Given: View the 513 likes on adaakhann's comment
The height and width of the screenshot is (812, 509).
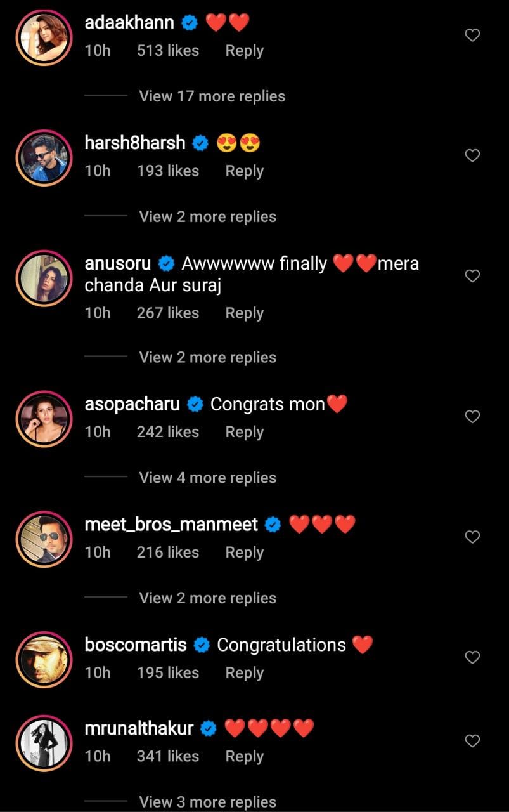Looking at the screenshot, I should [x=167, y=50].
